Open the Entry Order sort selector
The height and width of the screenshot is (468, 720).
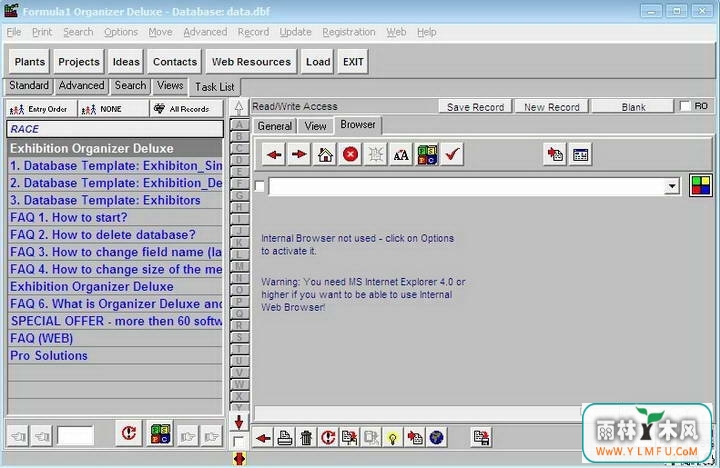point(41,109)
